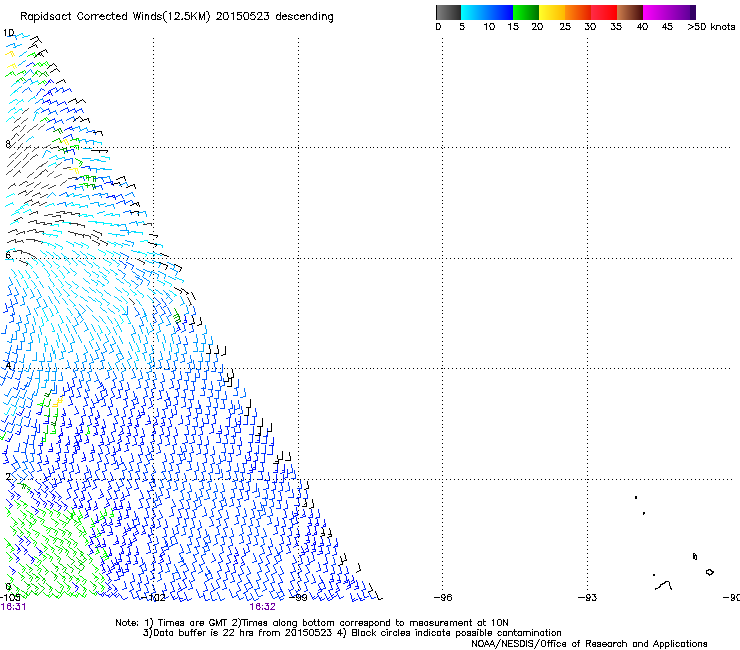Click the magenta 40-45 knots legend segment
Viewport: 740px width, 650px height.
tap(656, 12)
